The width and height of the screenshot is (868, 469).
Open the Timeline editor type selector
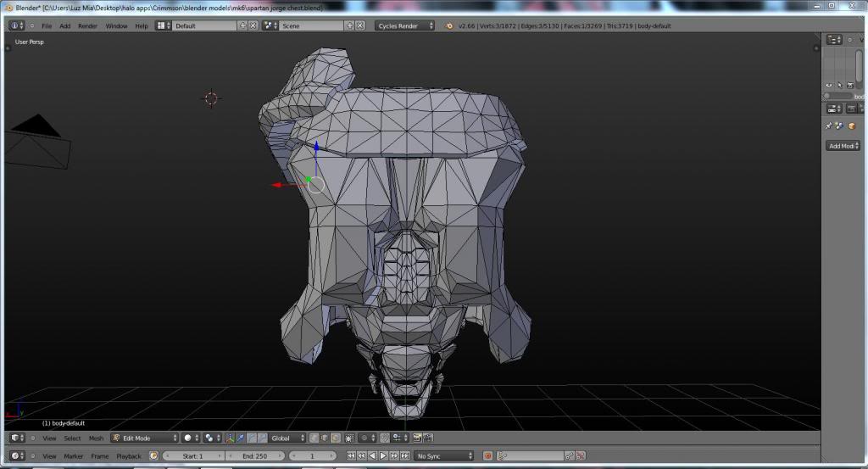tap(17, 455)
